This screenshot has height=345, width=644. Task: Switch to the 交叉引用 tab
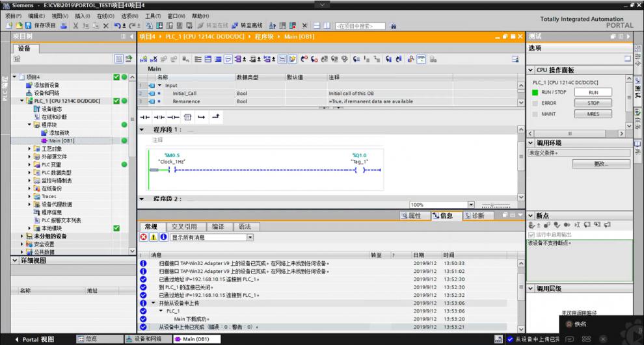pos(184,227)
